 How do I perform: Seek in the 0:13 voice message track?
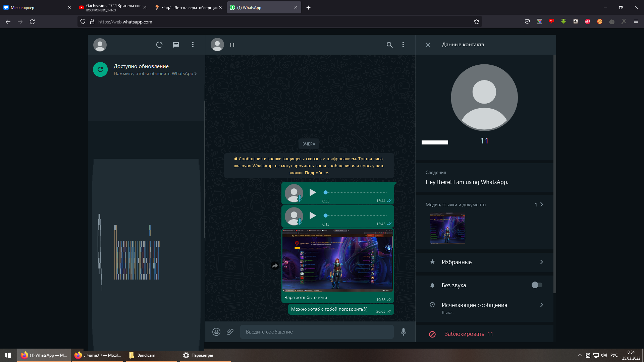[356, 216]
